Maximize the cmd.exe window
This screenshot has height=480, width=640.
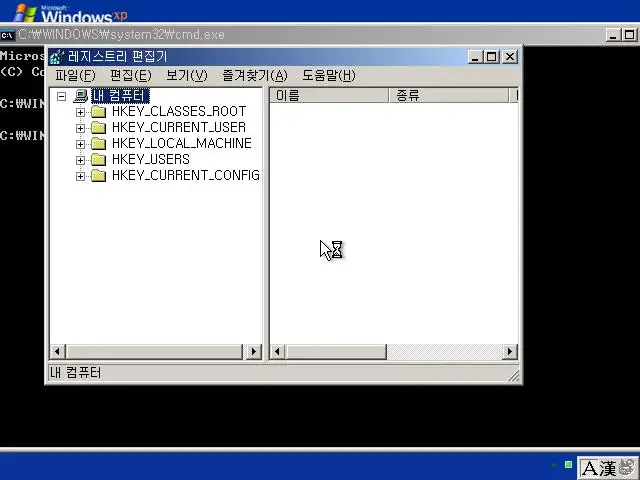[x=630, y=35]
